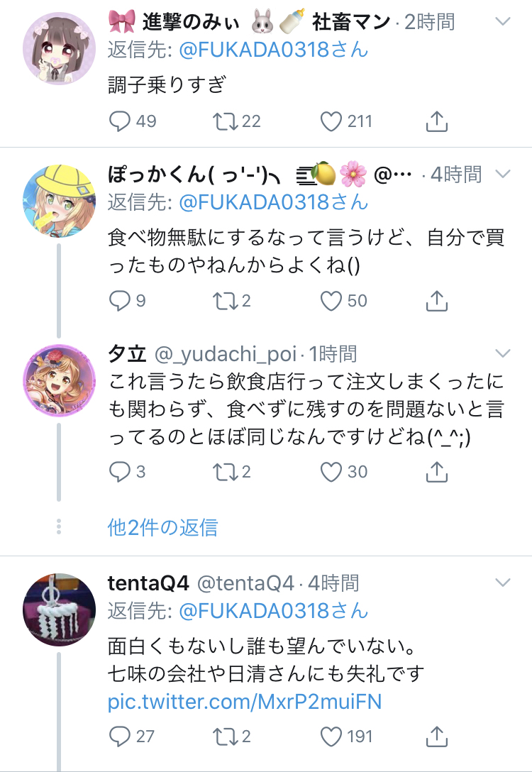Share tentaQ4's tweet
Image resolution: width=532 pixels, height=772 pixels.
coord(437,736)
